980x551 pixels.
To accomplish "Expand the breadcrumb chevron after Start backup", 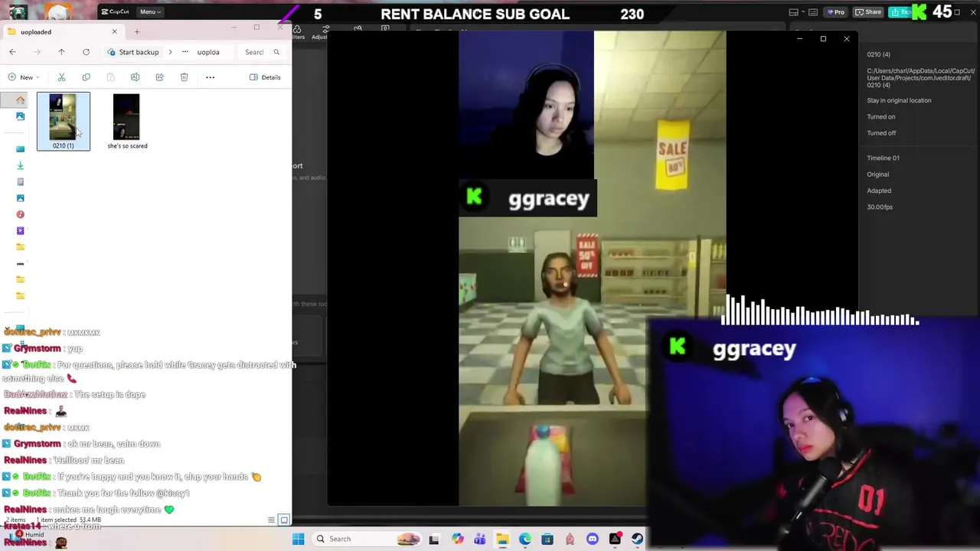I will [170, 52].
